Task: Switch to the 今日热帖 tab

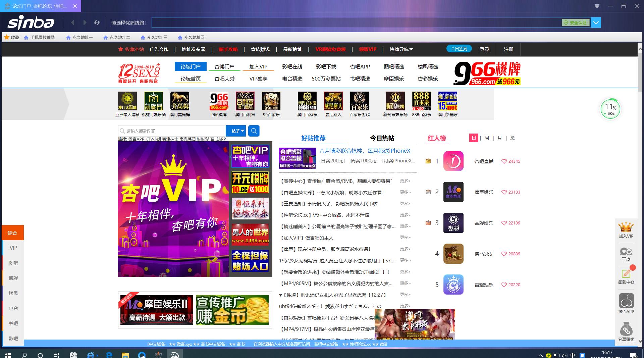Action: point(382,138)
